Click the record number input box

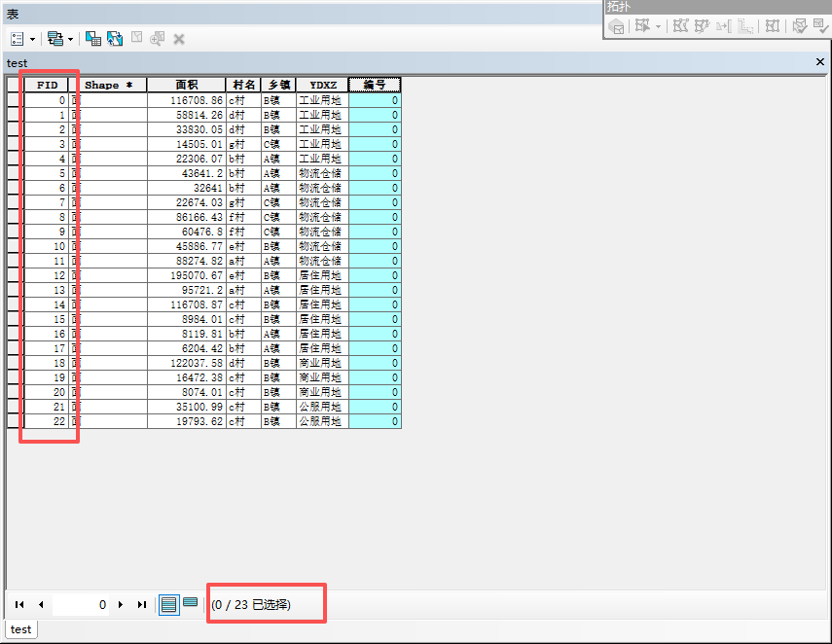click(x=80, y=605)
